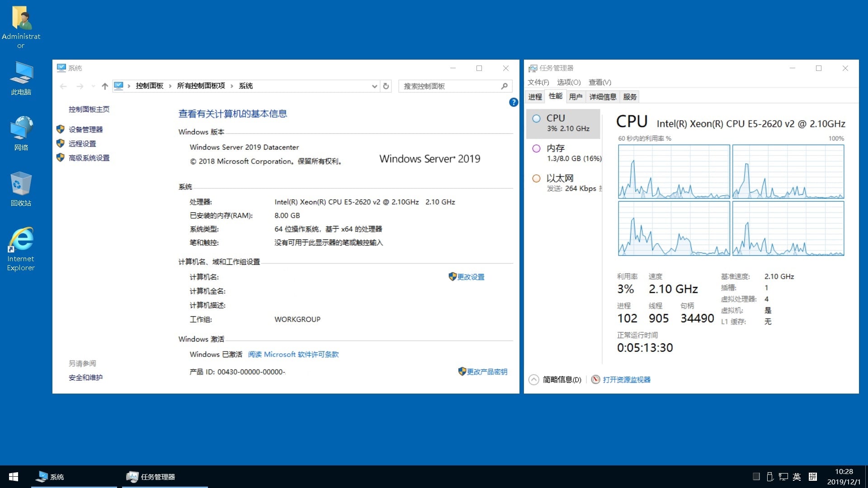Switch to the 用户 tab
The height and width of the screenshot is (488, 868).
(x=576, y=97)
